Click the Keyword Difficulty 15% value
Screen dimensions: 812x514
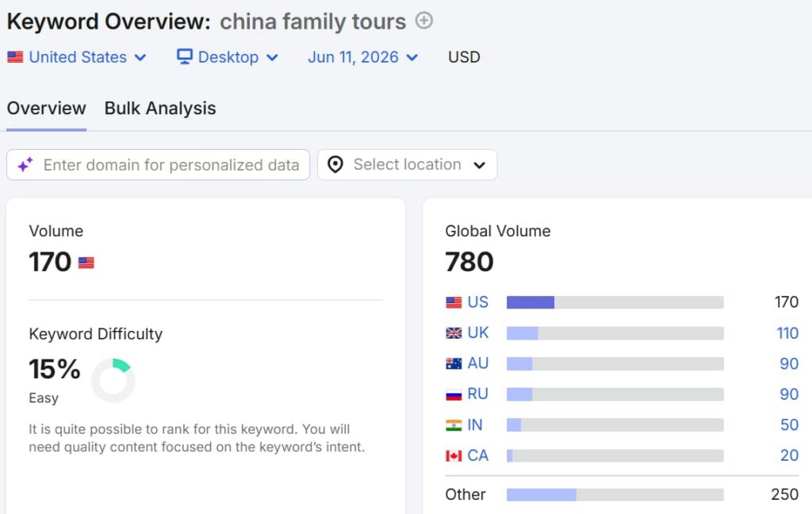[55, 369]
